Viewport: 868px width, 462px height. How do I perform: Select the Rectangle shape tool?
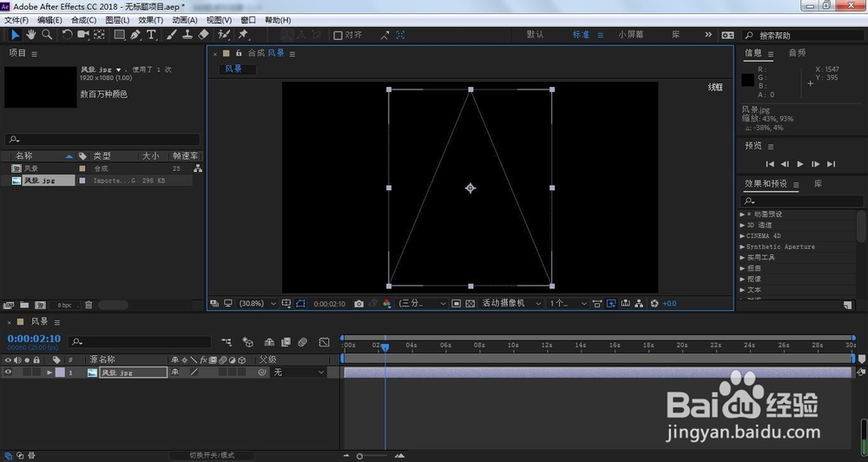(x=119, y=35)
